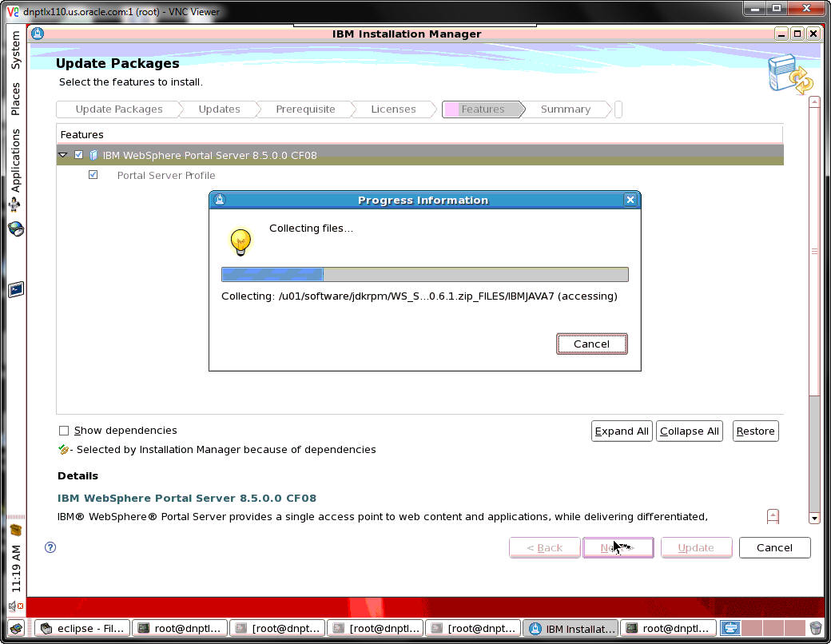Switch to last root@dnptl... terminal taskbar entry
Image resolution: width=831 pixels, height=644 pixels.
[x=668, y=628]
